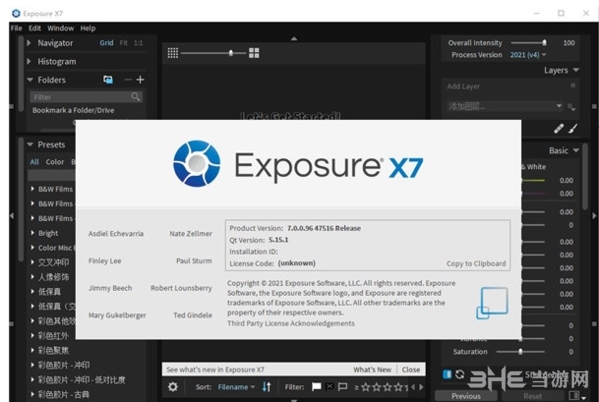Open panel layout icon beside Reset
Viewport: 599px width, 402px height.
(x=573, y=396)
